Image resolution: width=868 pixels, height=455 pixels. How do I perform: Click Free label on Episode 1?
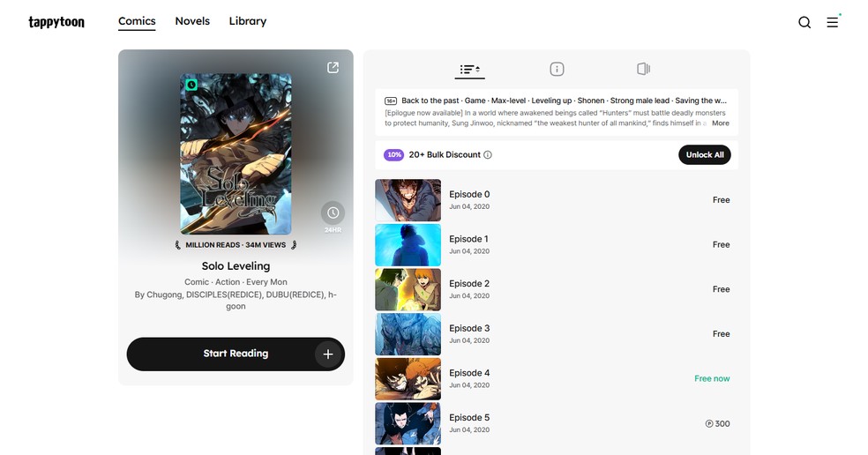point(721,244)
